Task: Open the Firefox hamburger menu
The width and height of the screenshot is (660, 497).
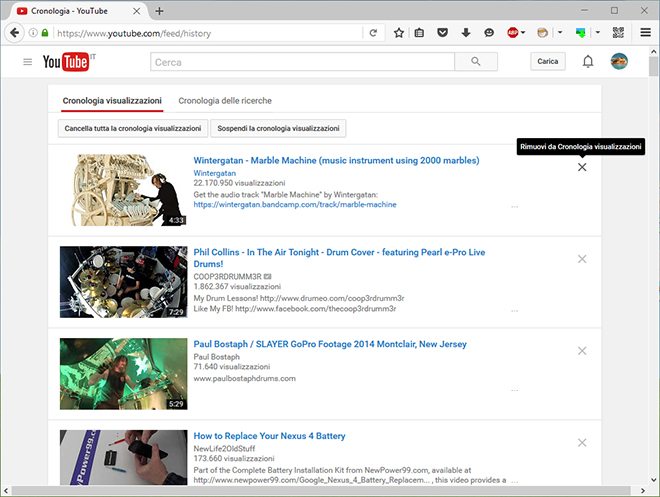Action: (x=645, y=33)
